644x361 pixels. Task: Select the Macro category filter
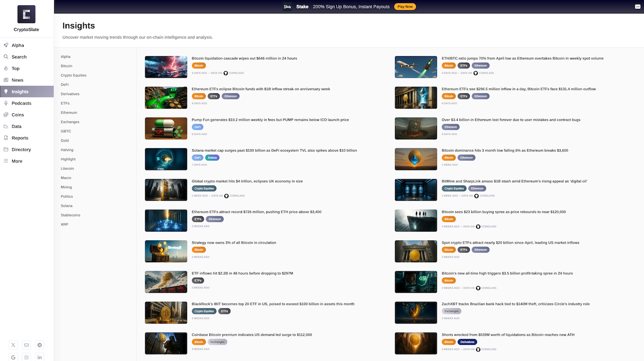pyautogui.click(x=66, y=178)
